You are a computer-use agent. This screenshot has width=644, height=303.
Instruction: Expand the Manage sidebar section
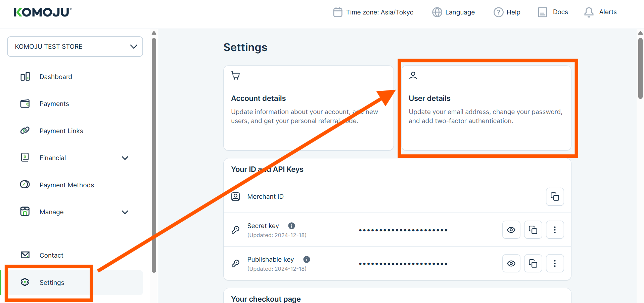coord(125,212)
